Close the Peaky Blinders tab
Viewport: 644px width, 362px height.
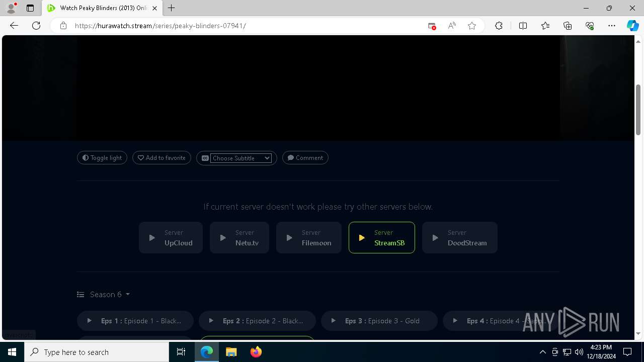click(x=154, y=8)
